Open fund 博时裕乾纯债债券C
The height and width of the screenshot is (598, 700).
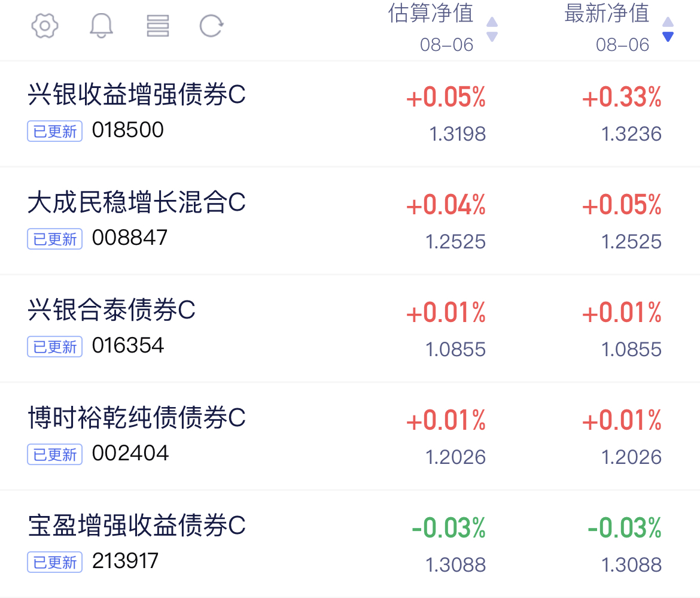(350, 436)
